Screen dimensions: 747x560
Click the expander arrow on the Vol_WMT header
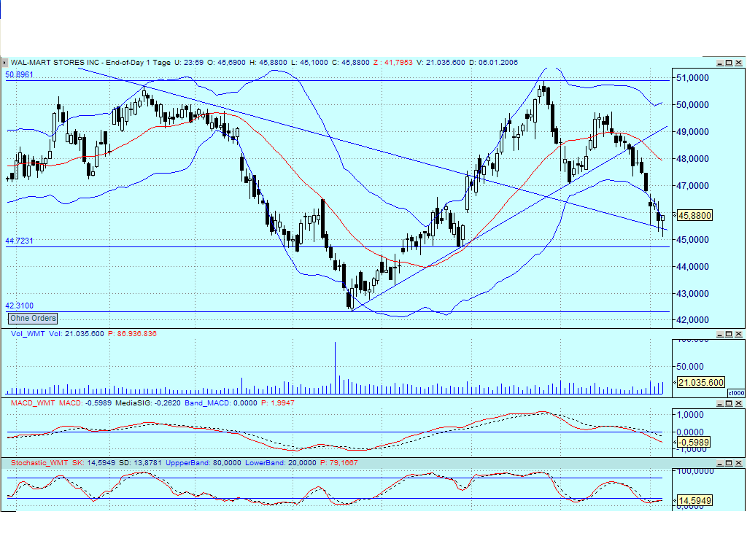point(5,333)
